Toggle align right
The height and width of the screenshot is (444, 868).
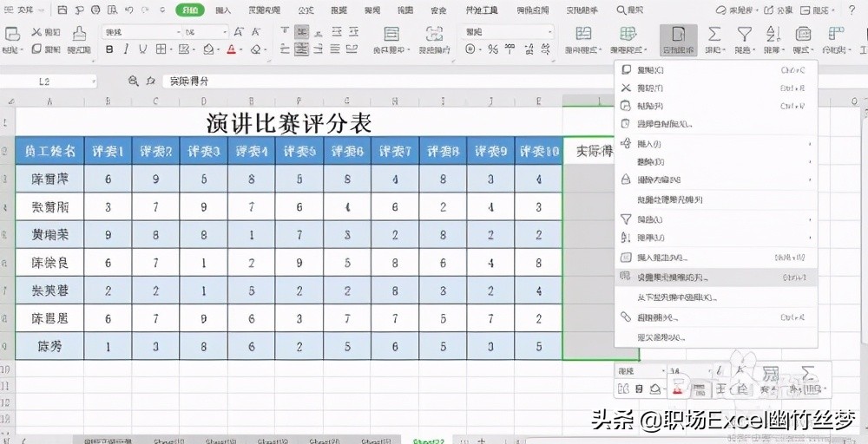(319, 49)
